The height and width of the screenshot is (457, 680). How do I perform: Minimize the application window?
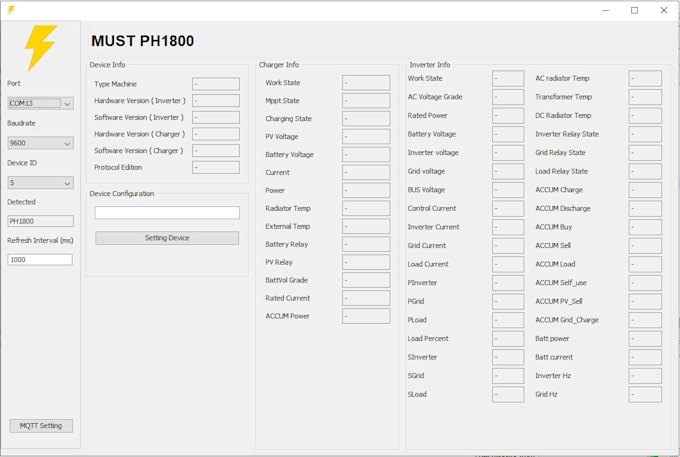click(606, 10)
